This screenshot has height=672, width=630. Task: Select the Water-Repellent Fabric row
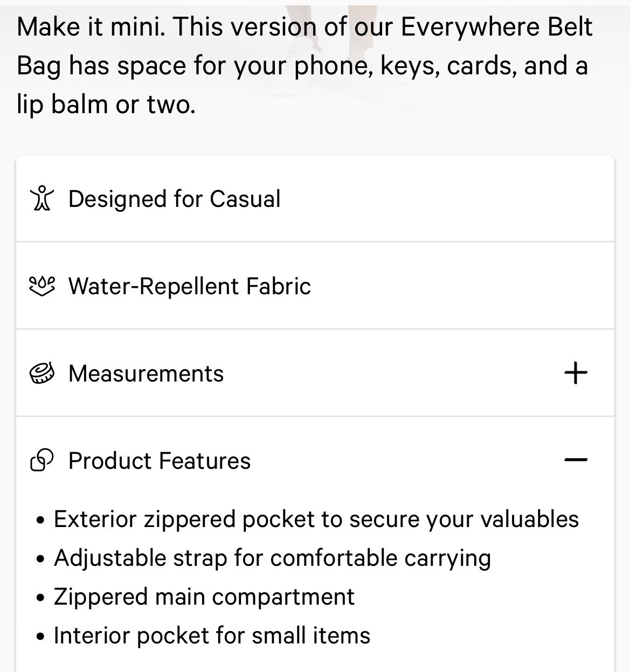[x=315, y=286]
